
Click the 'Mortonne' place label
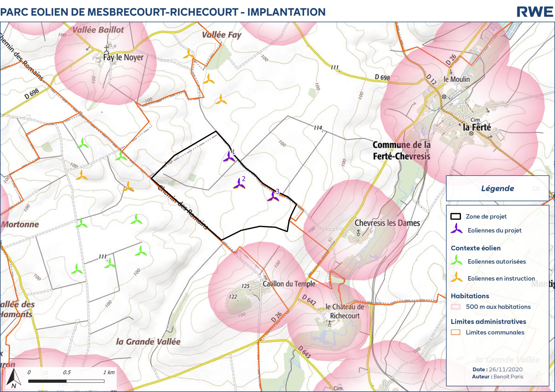20,224
